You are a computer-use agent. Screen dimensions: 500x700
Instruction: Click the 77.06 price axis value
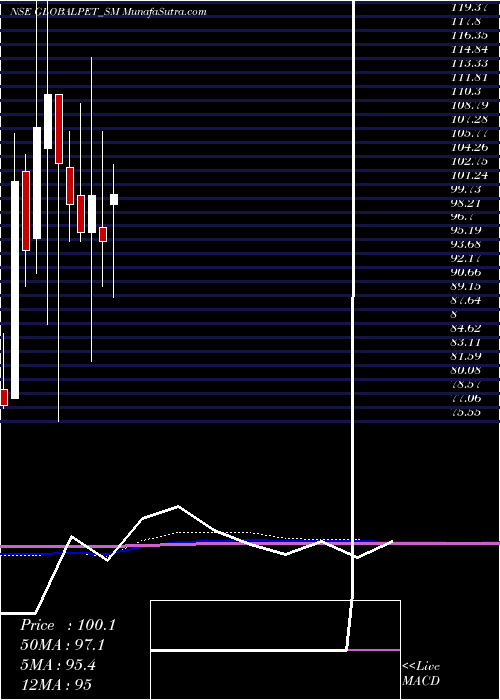[x=467, y=398]
